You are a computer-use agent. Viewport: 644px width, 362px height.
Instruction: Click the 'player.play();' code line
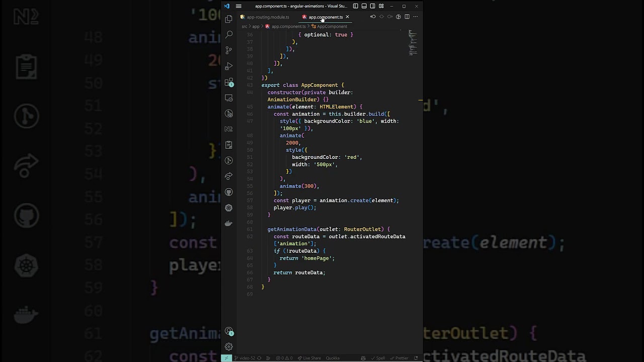(295, 208)
